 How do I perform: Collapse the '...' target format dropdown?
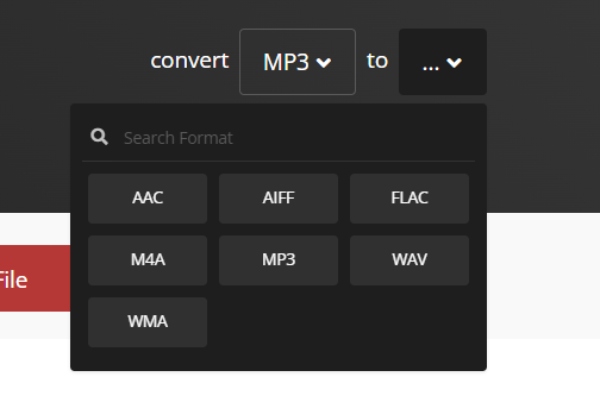click(x=442, y=62)
